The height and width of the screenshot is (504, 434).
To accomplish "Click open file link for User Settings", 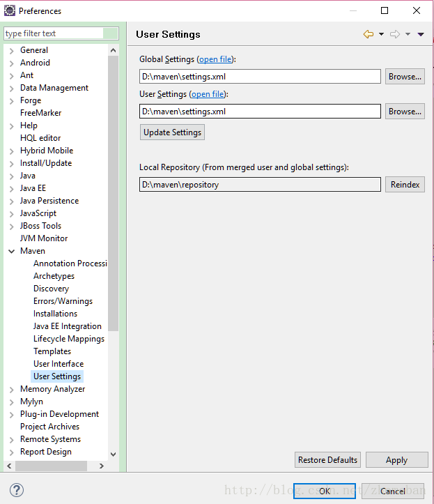I will (208, 94).
